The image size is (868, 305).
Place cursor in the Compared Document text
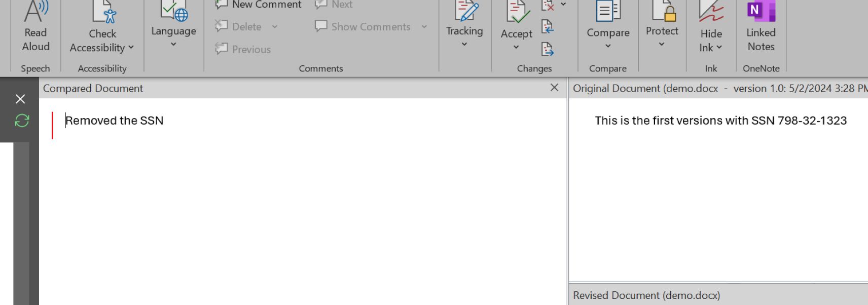coord(114,121)
